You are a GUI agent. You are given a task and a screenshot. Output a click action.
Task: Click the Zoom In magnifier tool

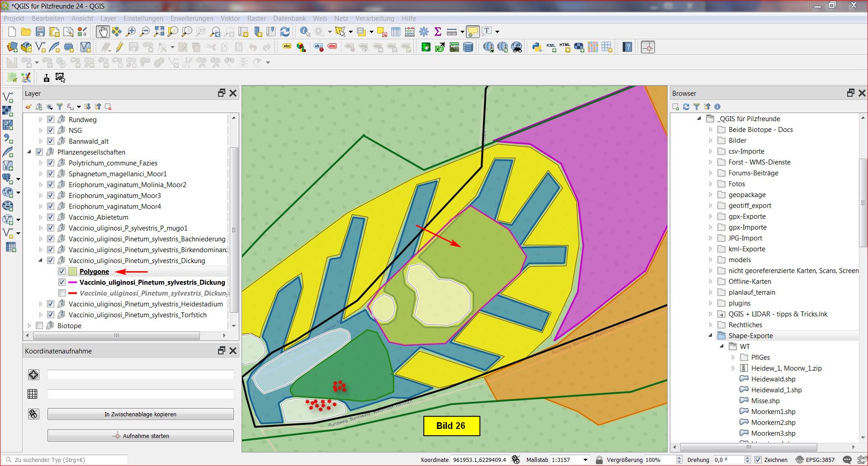tap(131, 32)
